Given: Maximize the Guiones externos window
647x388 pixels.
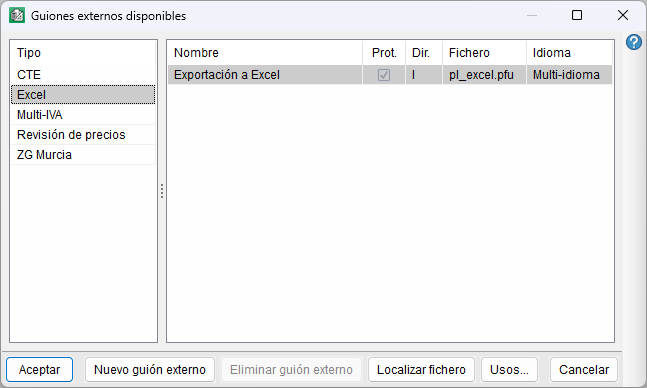Looking at the screenshot, I should [577, 15].
